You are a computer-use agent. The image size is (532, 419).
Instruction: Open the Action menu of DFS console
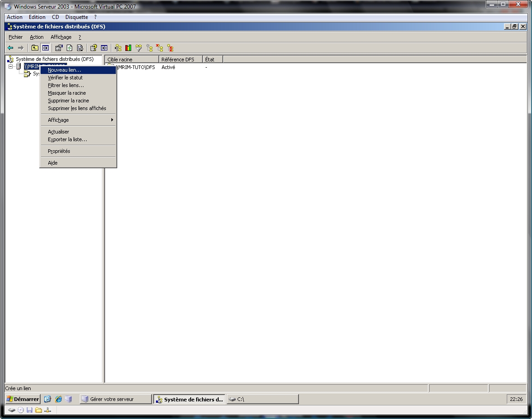tap(37, 37)
